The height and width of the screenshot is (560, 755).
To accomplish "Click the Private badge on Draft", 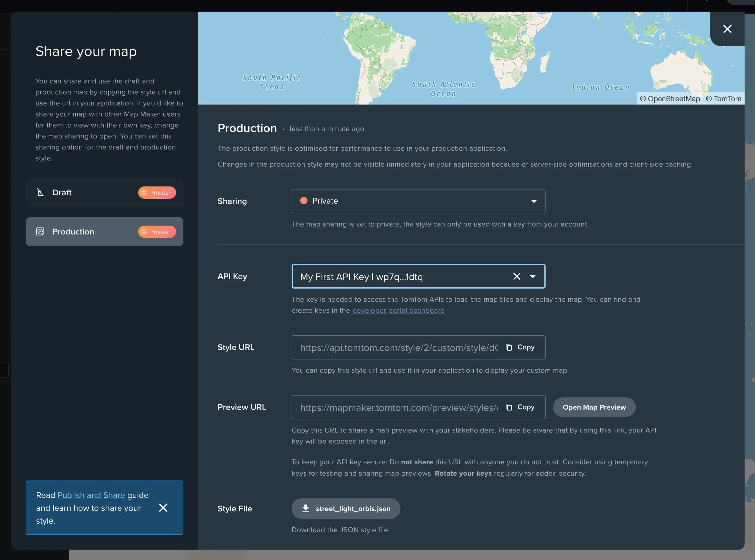I will pyautogui.click(x=157, y=193).
